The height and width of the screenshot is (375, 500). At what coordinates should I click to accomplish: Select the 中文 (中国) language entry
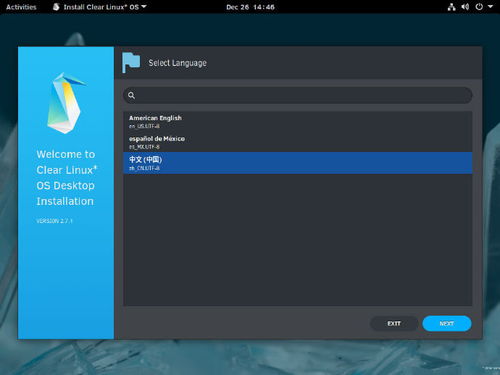click(298, 163)
